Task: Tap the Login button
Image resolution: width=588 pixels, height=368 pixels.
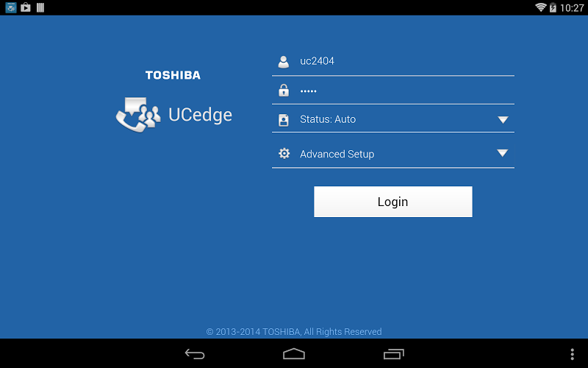Action: click(x=393, y=202)
